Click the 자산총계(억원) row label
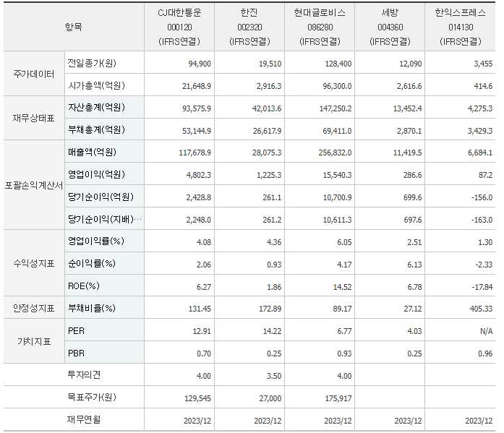504x433 pixels. 96,107
